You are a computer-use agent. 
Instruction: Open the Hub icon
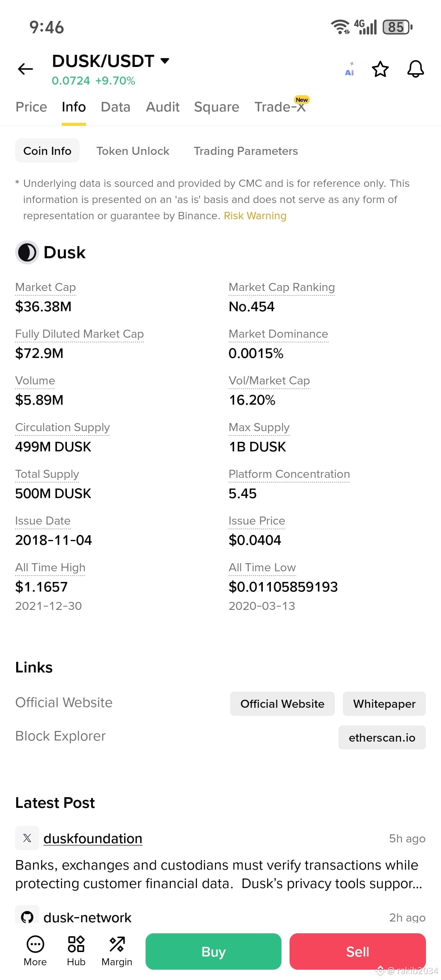point(76,944)
